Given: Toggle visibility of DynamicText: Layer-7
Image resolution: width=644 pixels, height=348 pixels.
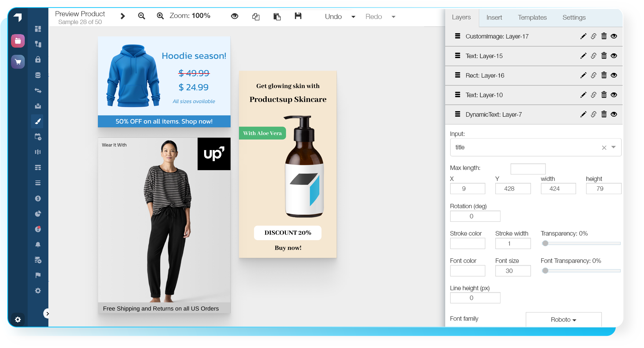Looking at the screenshot, I should [x=614, y=114].
